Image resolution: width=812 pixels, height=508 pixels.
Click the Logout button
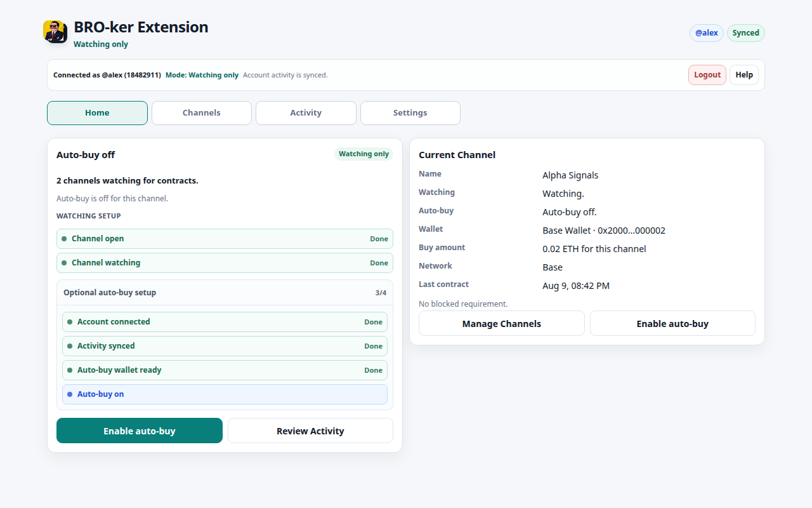(x=707, y=75)
